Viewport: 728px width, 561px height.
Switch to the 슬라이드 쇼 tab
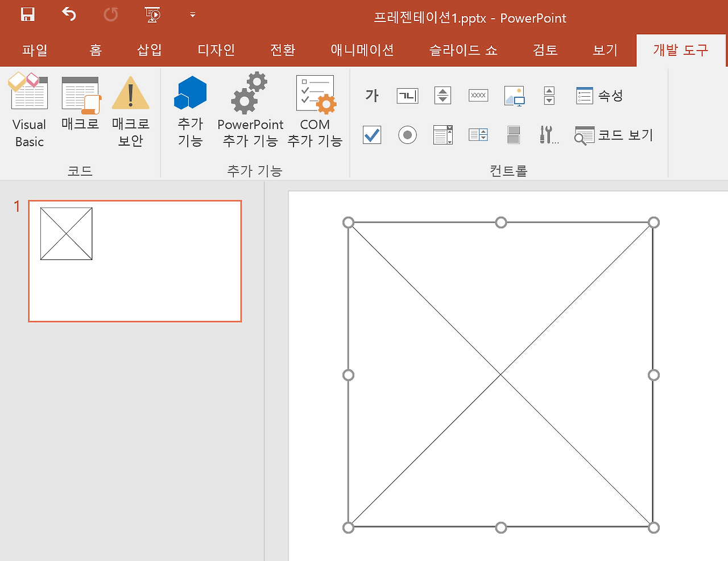point(464,50)
